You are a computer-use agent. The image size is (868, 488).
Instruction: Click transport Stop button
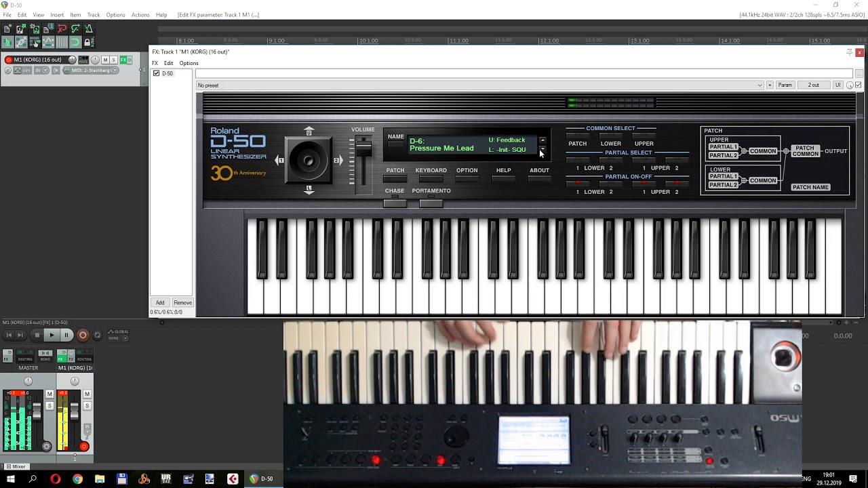[x=37, y=335]
